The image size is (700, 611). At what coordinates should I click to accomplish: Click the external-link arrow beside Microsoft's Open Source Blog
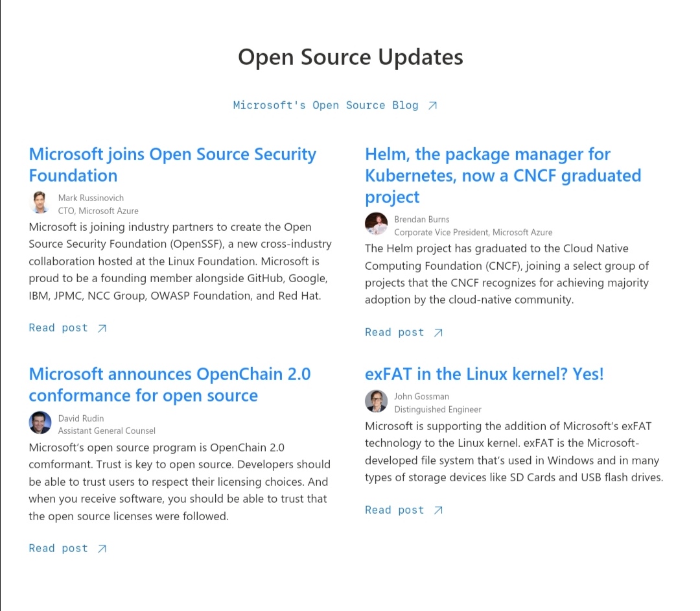click(433, 104)
